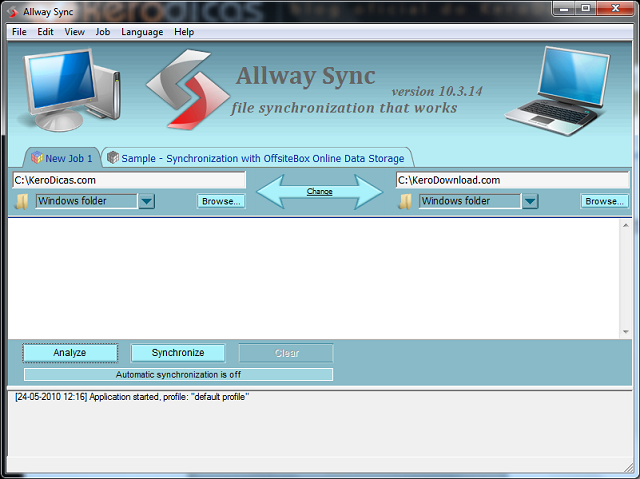Click the Allway Sync red-gray logo
Screen dimensions: 640x479
point(188,89)
